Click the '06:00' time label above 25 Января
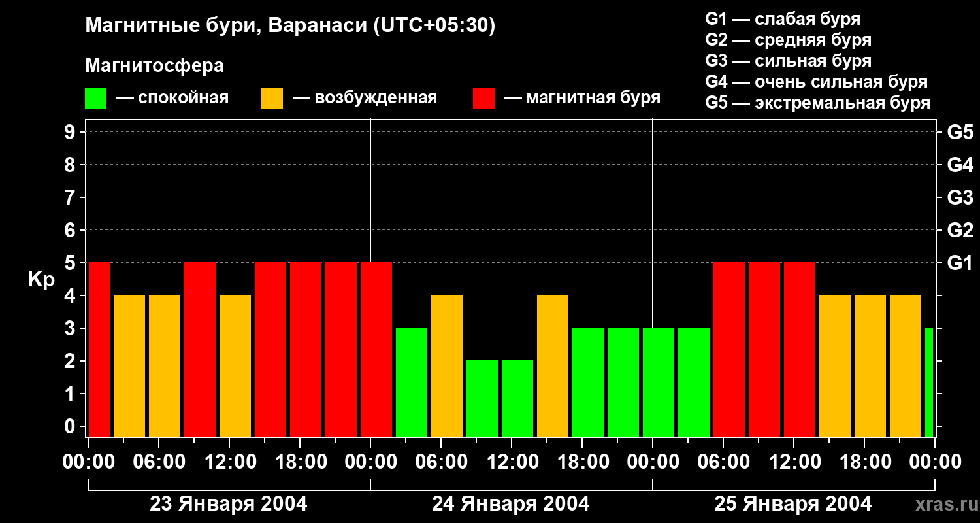 point(723,462)
